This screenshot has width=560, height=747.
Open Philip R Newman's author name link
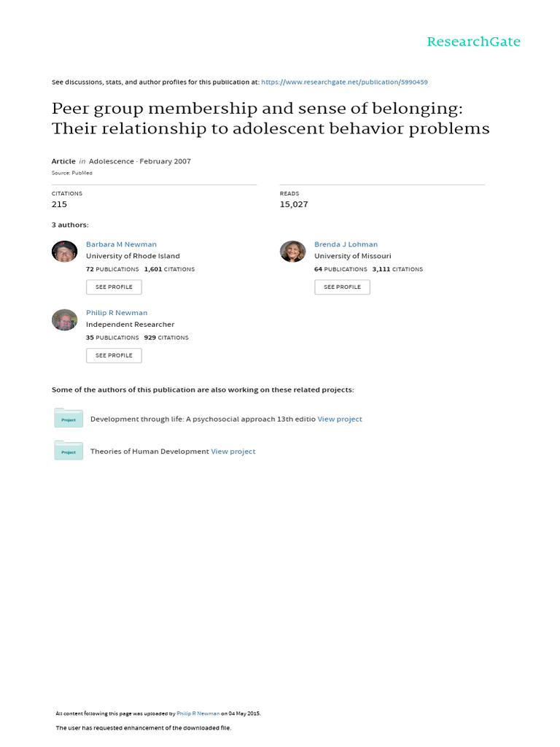(117, 313)
